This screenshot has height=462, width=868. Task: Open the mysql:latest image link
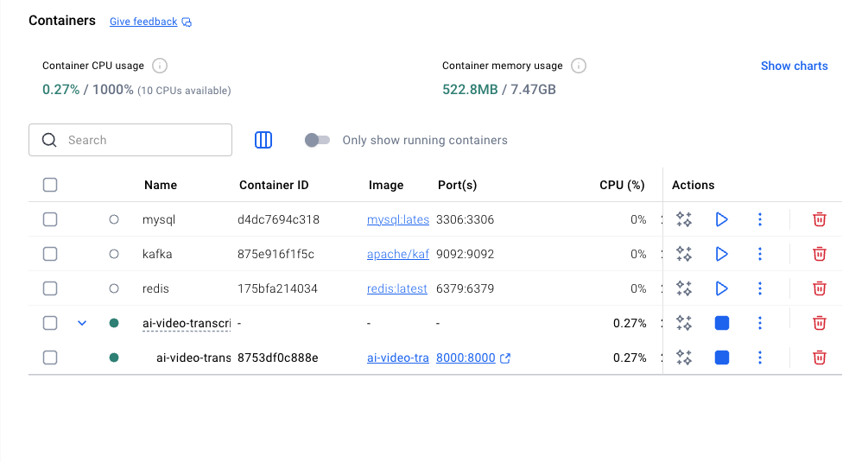(x=398, y=219)
